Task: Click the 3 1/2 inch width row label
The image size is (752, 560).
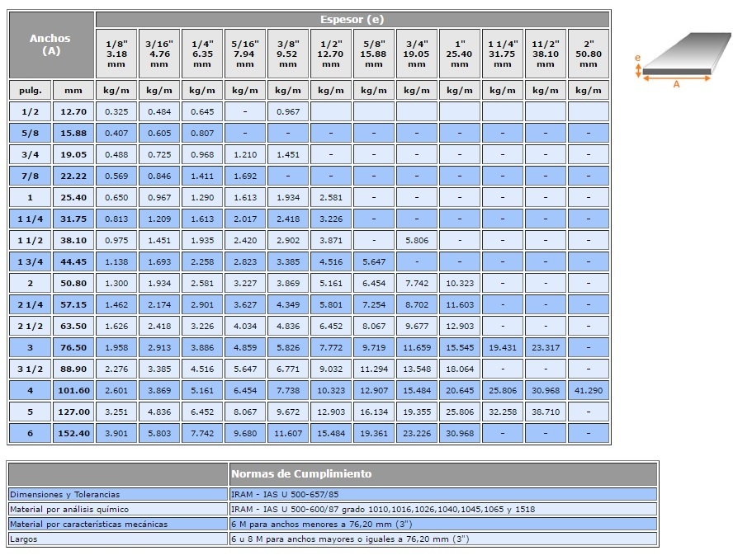Action: (x=31, y=369)
